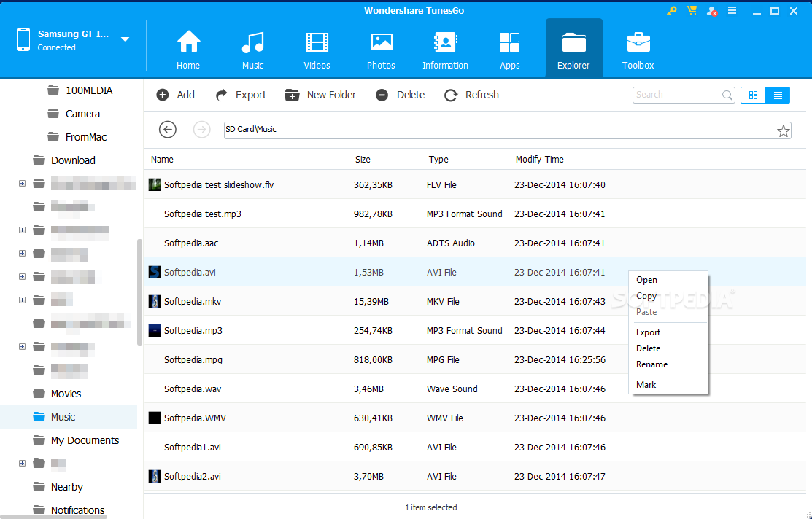This screenshot has width=812, height=519.
Task: Open the Toolbox section
Action: pyautogui.click(x=638, y=50)
